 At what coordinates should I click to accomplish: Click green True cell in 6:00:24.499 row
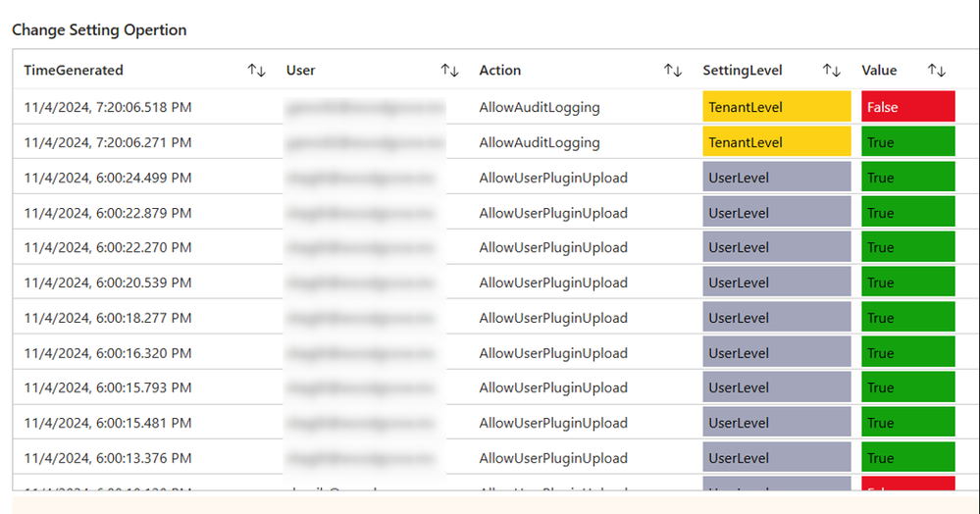(908, 177)
